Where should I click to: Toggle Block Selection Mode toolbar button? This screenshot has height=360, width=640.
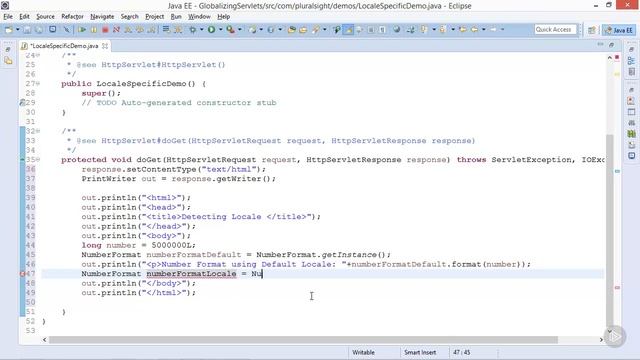click(x=371, y=29)
